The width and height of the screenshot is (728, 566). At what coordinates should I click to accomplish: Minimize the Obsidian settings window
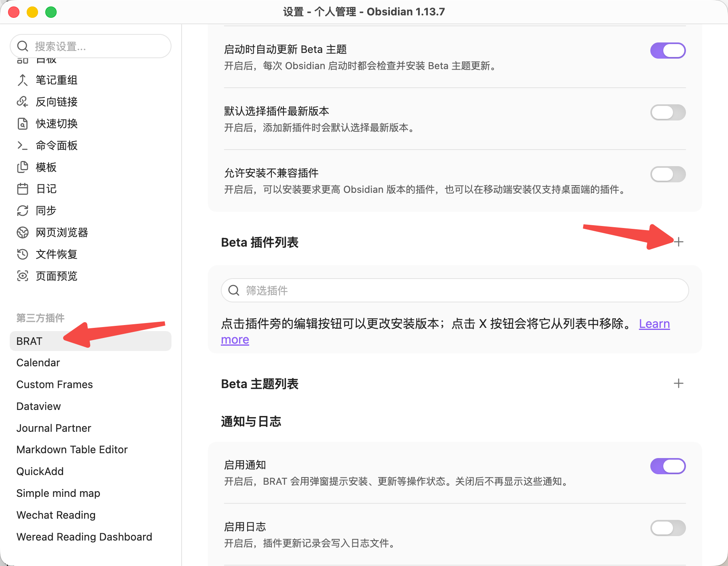pyautogui.click(x=32, y=12)
